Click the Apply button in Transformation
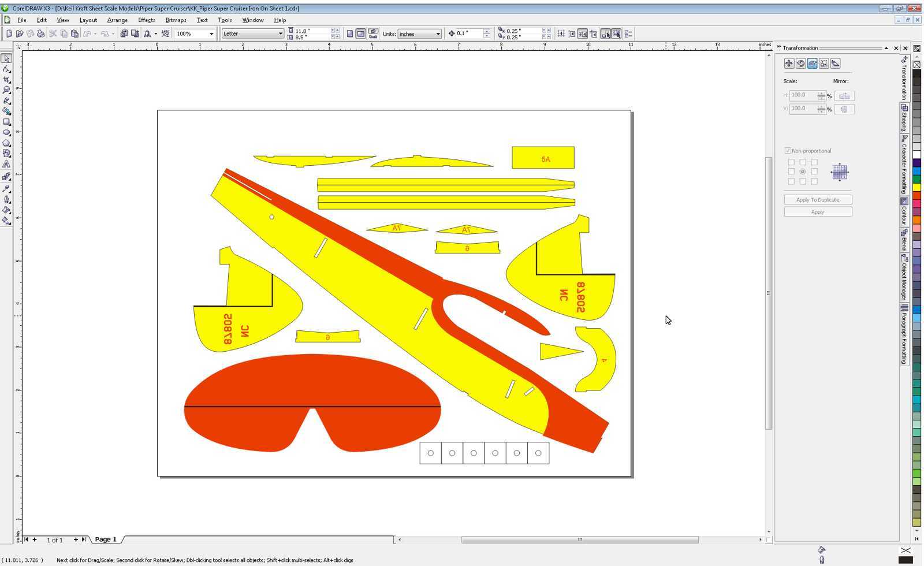924x566 pixels. coord(818,212)
